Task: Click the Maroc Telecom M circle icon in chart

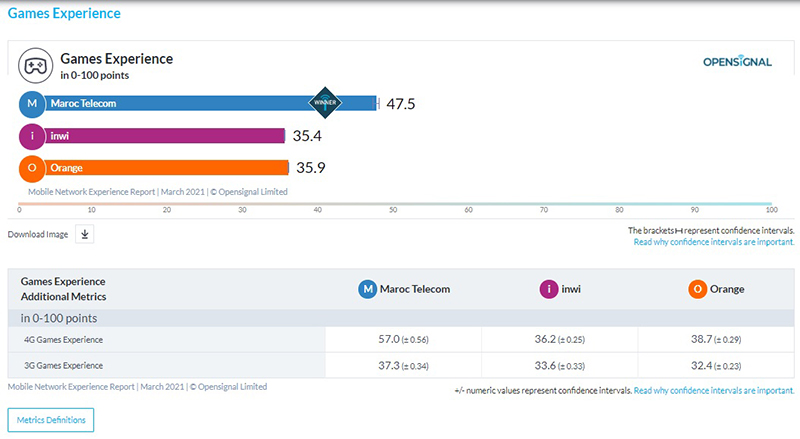Action: (x=33, y=103)
